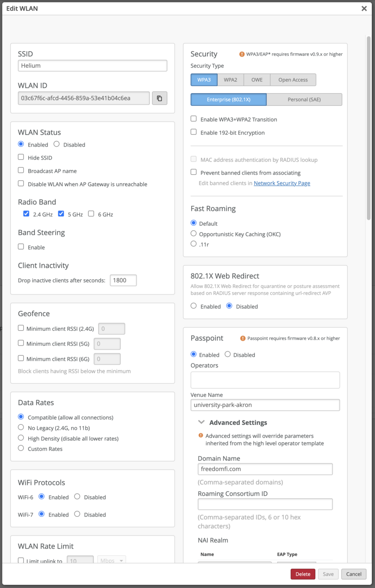Click the Venue Name input field

click(265, 405)
